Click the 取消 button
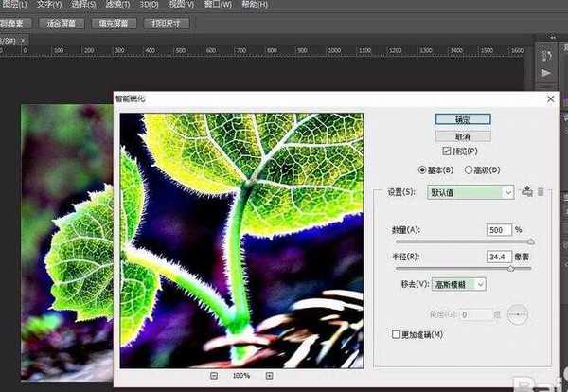Viewport: 568px width, 392px height. [x=463, y=135]
